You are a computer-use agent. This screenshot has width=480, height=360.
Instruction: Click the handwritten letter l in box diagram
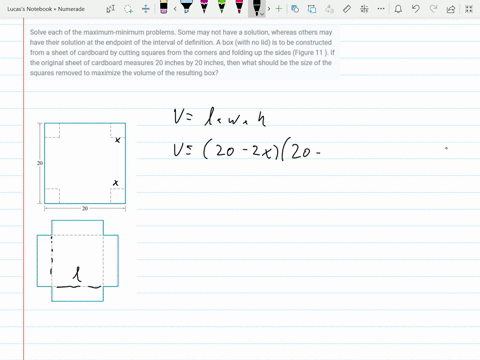[77, 274]
